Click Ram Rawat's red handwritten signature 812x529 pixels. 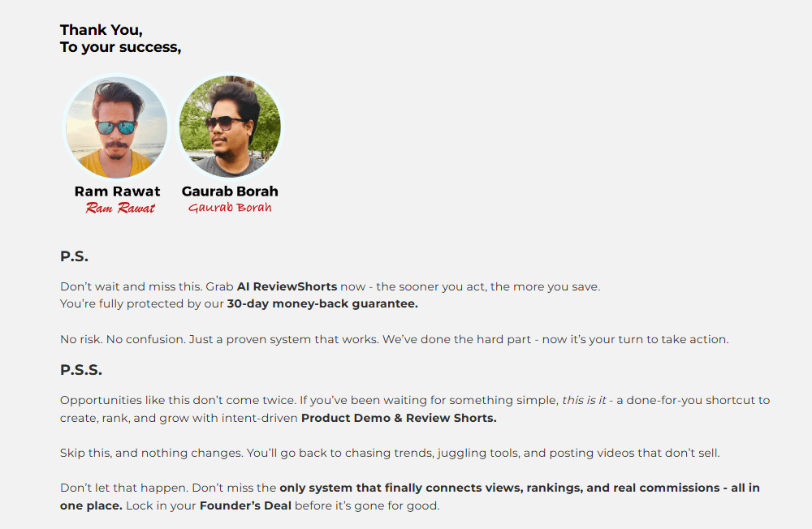(x=119, y=209)
